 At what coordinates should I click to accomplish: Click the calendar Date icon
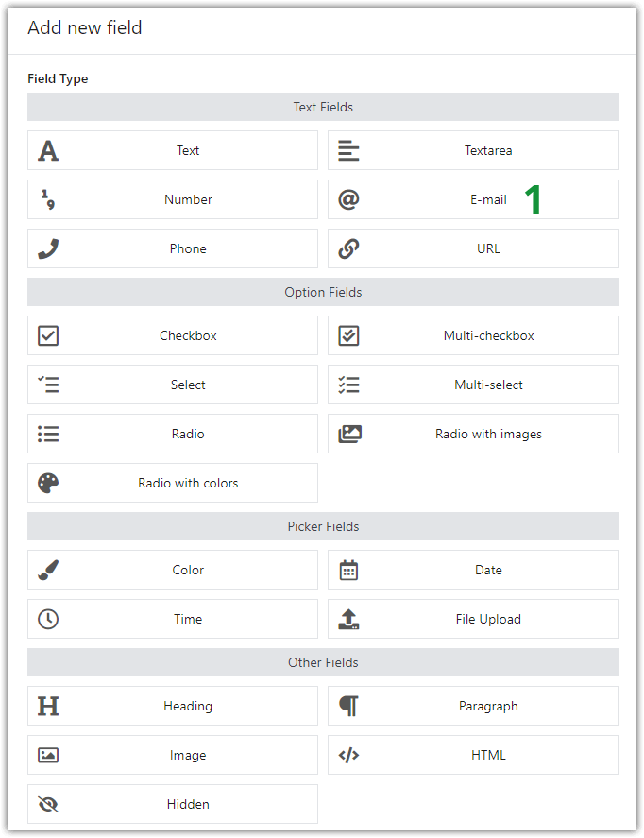pos(348,570)
